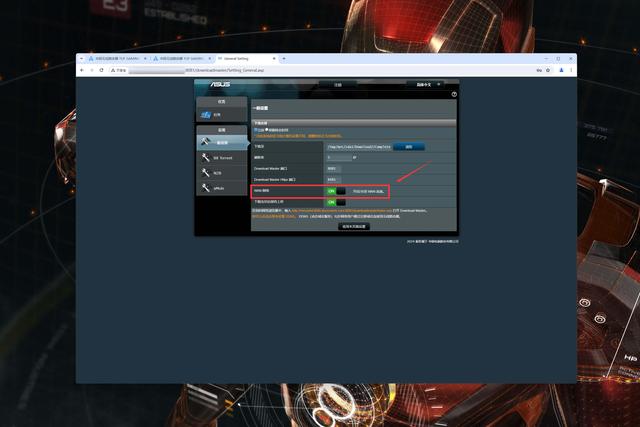Click the download path input field
The height and width of the screenshot is (427, 640).
[359, 147]
